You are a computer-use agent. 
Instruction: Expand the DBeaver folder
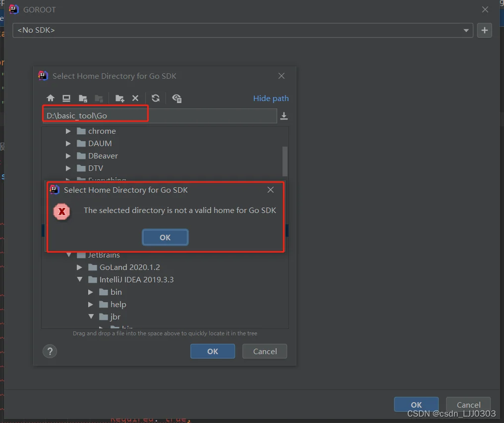[68, 156]
